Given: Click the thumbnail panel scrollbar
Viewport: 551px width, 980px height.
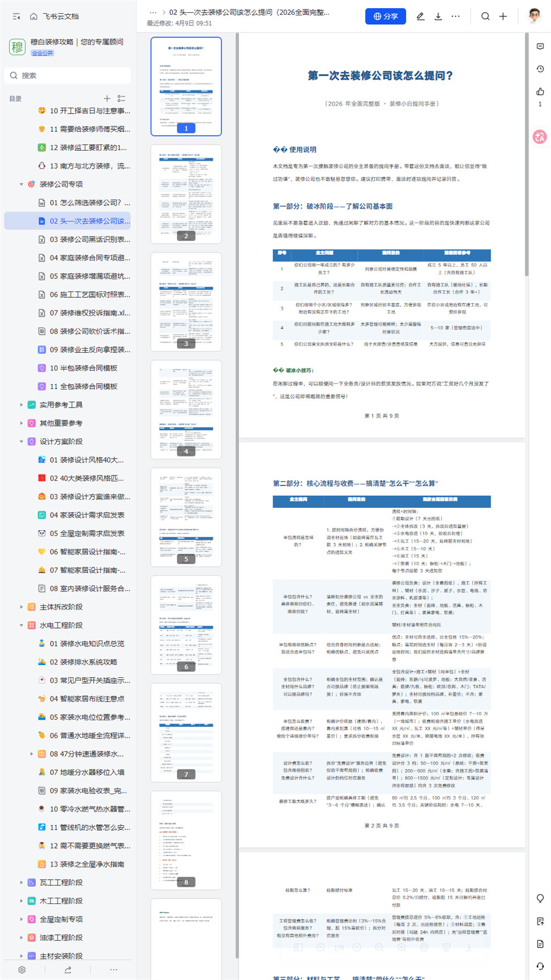Looking at the screenshot, I should [237, 495].
